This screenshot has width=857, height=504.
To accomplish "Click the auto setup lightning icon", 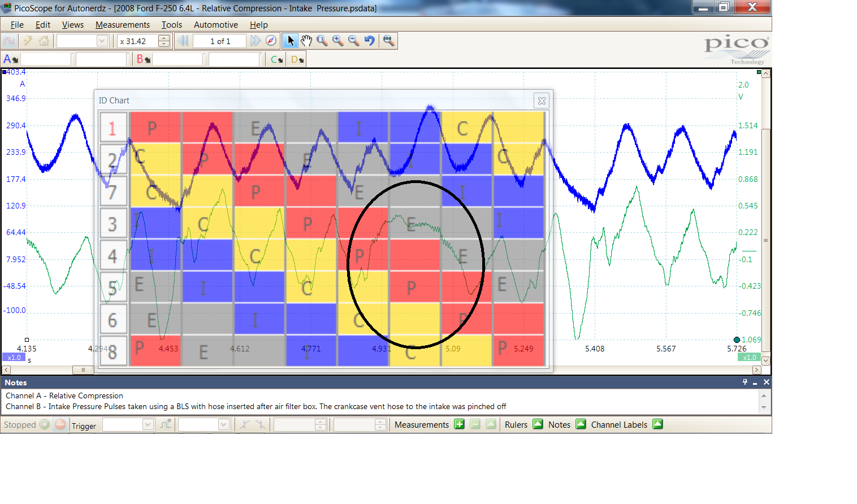I will click(x=27, y=41).
